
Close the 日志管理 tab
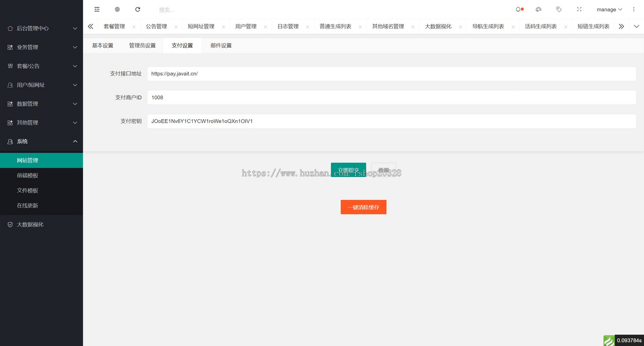coord(308,27)
